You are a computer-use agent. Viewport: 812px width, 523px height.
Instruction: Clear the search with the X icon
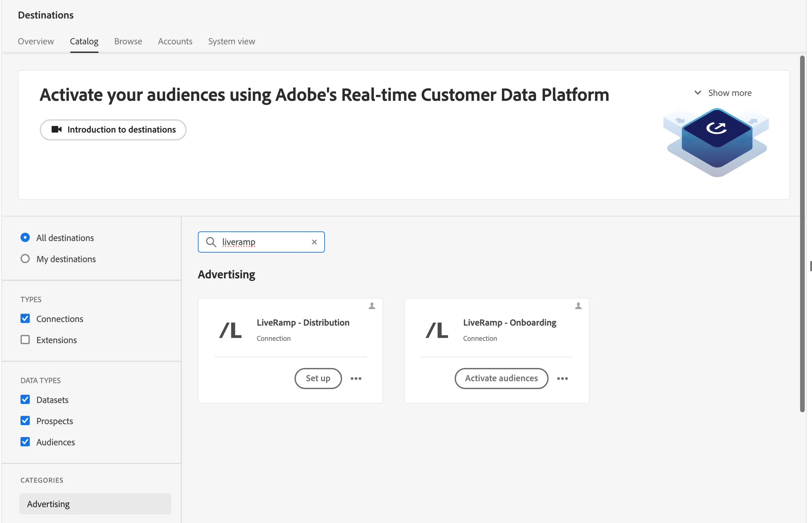coord(314,242)
